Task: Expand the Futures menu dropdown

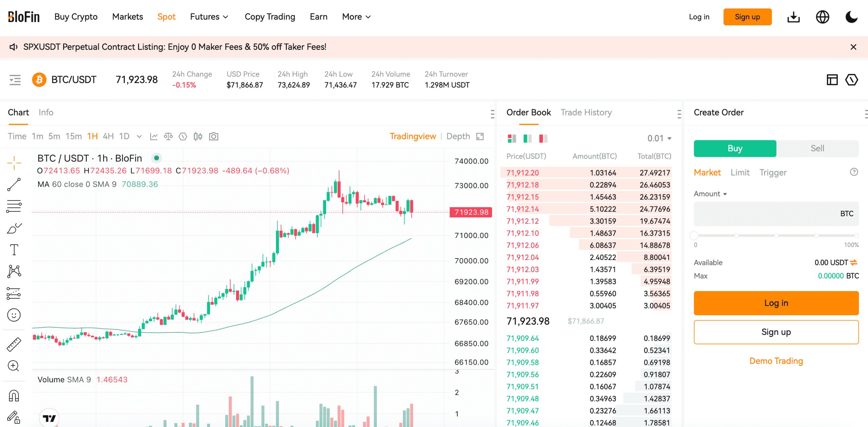Action: (209, 17)
